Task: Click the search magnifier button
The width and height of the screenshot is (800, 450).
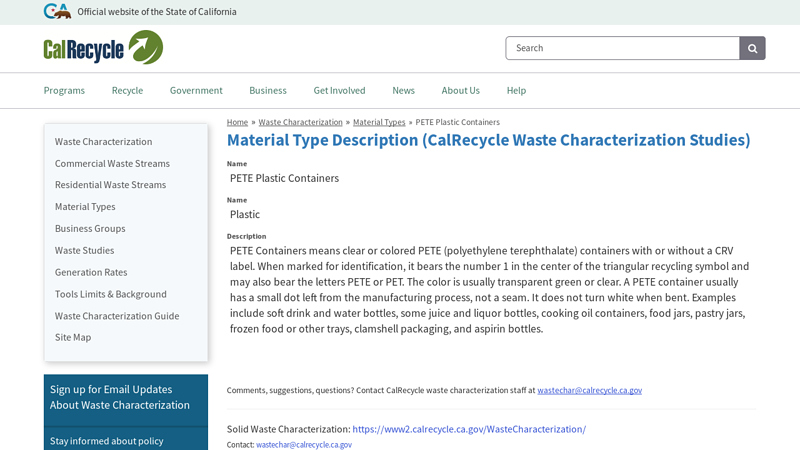Action: tap(752, 48)
